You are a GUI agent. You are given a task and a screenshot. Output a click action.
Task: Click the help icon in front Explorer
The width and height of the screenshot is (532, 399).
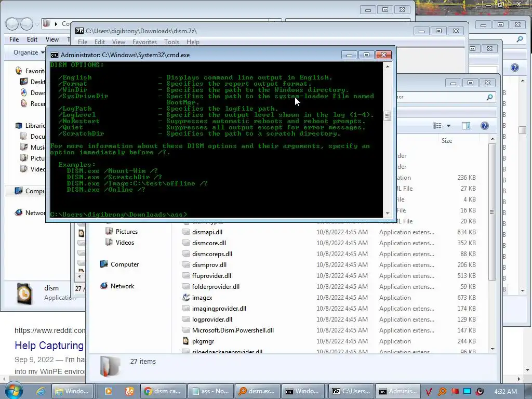[485, 126]
